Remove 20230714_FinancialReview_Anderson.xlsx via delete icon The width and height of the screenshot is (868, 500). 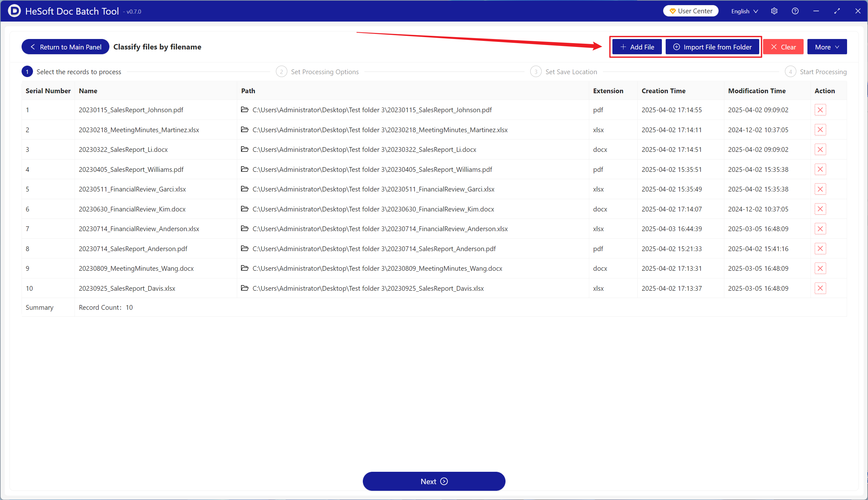point(820,229)
